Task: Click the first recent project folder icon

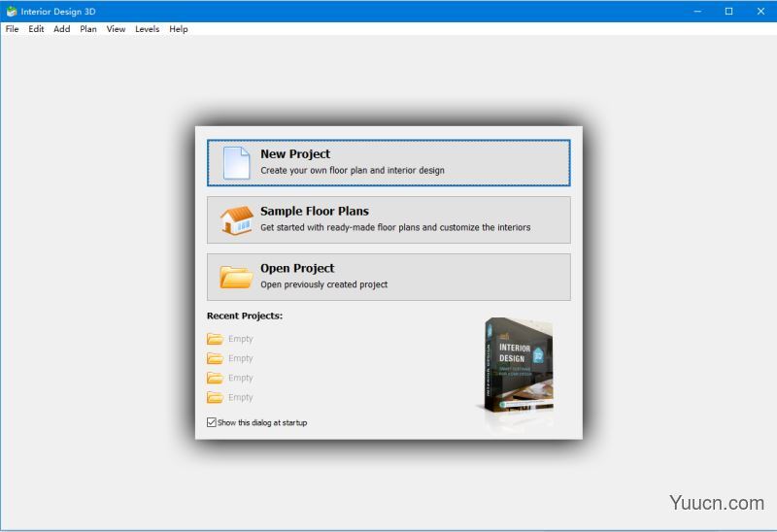Action: (215, 339)
